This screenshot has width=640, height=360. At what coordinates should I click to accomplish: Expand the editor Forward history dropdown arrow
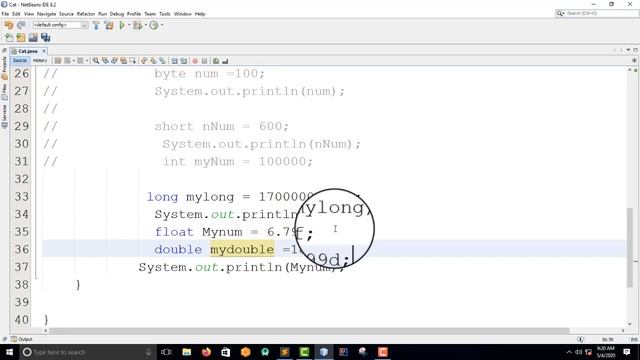87,61
